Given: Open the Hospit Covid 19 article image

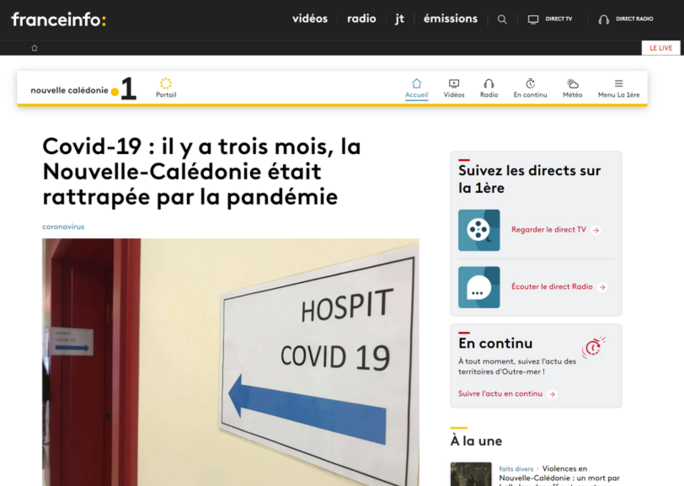Looking at the screenshot, I should (230, 360).
